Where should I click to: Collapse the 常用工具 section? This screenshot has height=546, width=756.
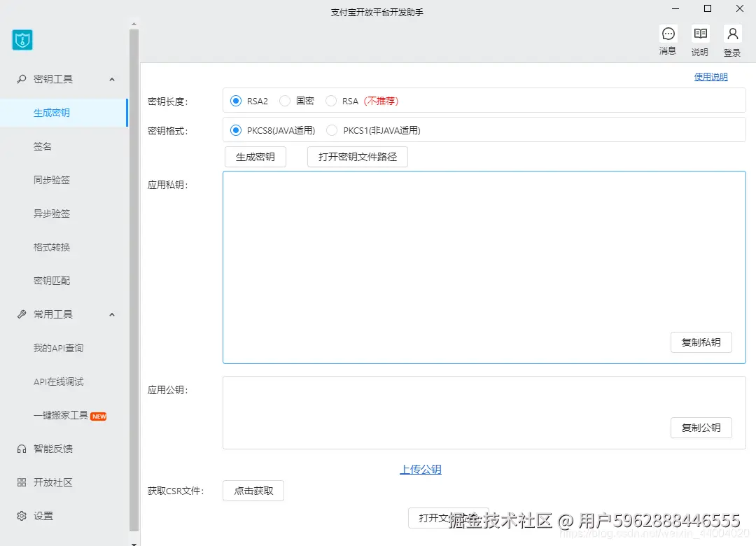(x=112, y=314)
